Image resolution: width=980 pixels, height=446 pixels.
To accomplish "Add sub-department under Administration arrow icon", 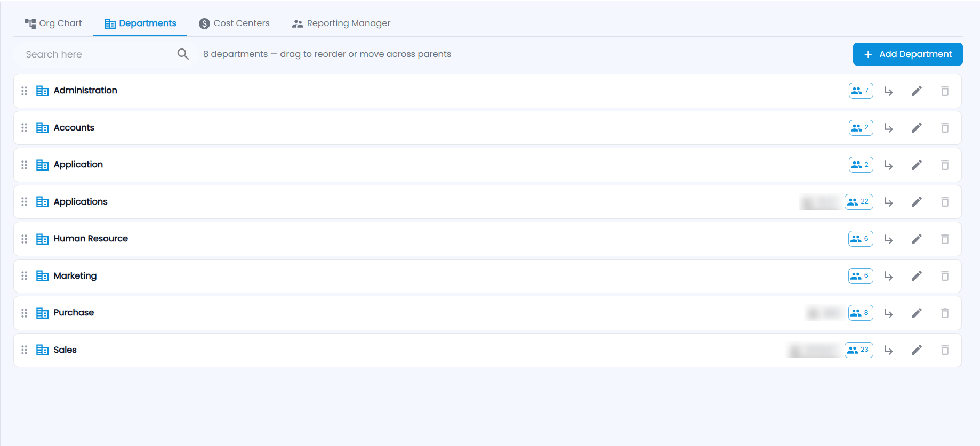I will coord(888,91).
